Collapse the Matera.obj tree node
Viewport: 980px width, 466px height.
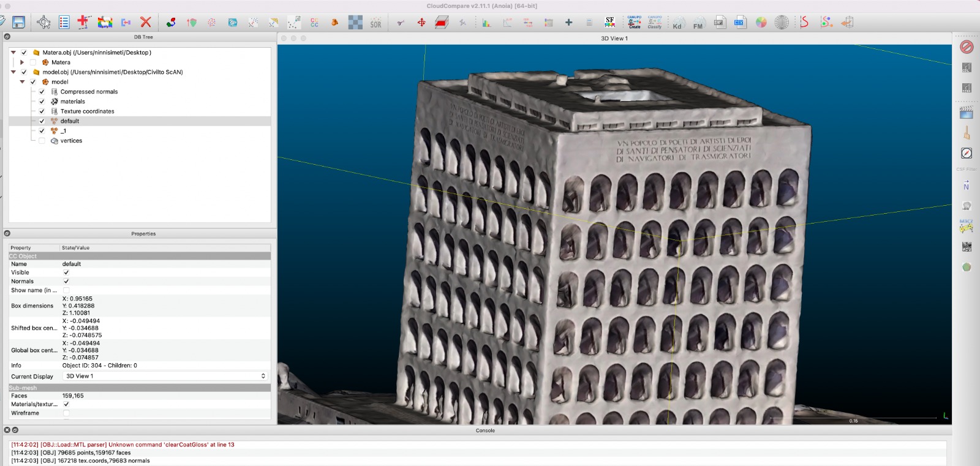[x=13, y=53]
